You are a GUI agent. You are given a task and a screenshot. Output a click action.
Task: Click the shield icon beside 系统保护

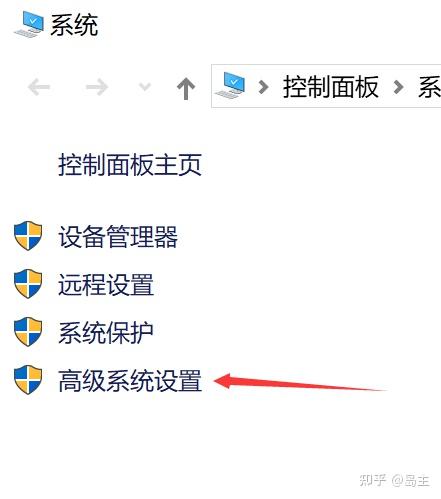(28, 332)
